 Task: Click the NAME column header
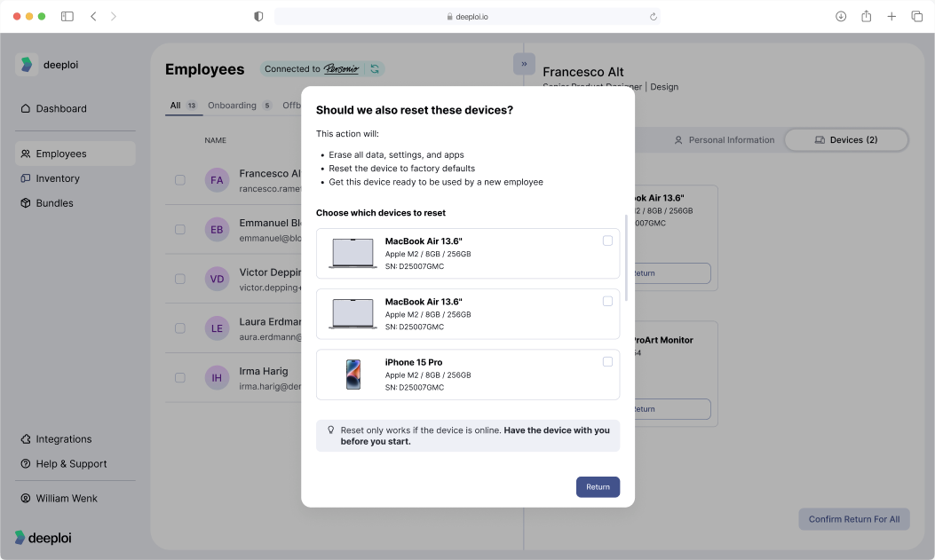(215, 140)
